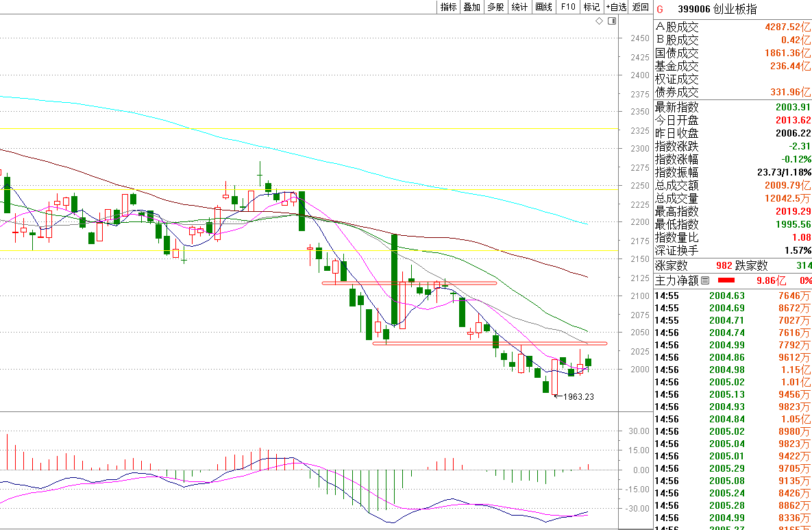Click the 跌家数 label
Viewport: 812px width, 530px height.
click(752, 266)
